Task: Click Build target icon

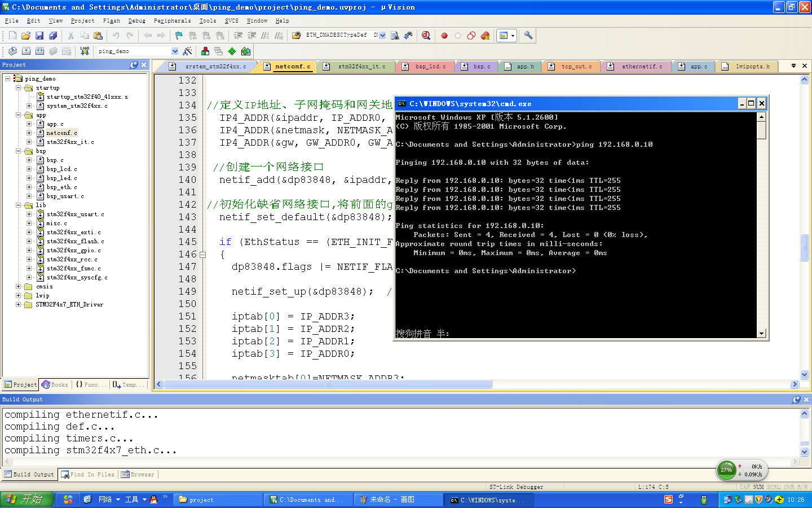Action: [x=26, y=51]
